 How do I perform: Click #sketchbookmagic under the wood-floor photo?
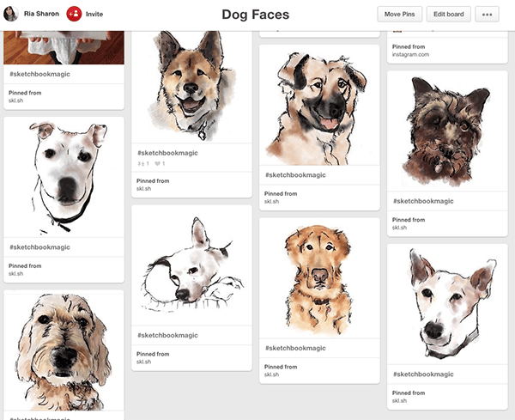(39, 74)
